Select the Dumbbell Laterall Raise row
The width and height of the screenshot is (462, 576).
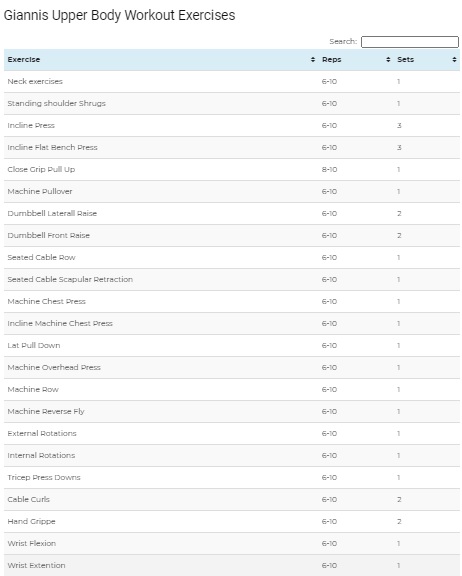[232, 214]
